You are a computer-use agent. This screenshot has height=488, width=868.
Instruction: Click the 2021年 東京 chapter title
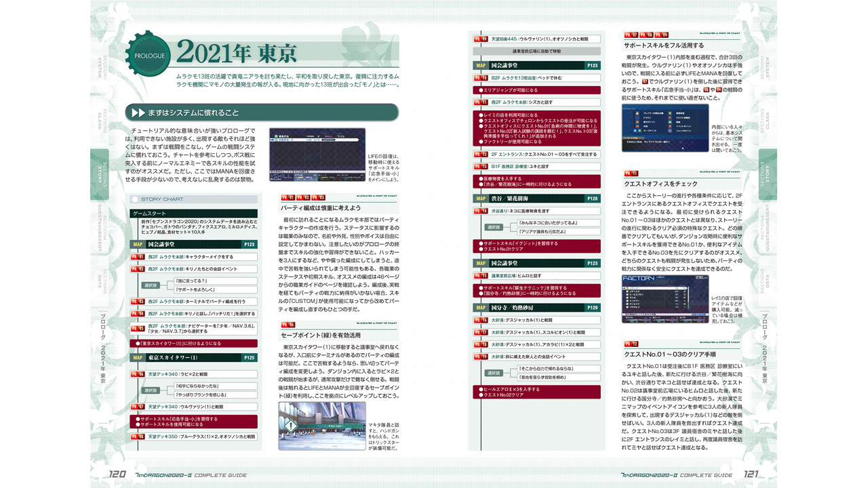(x=237, y=52)
